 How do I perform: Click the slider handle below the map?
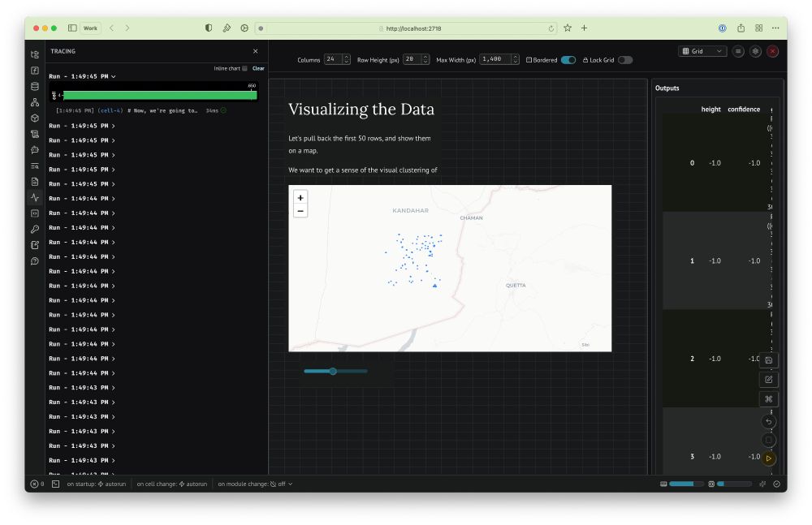(333, 371)
